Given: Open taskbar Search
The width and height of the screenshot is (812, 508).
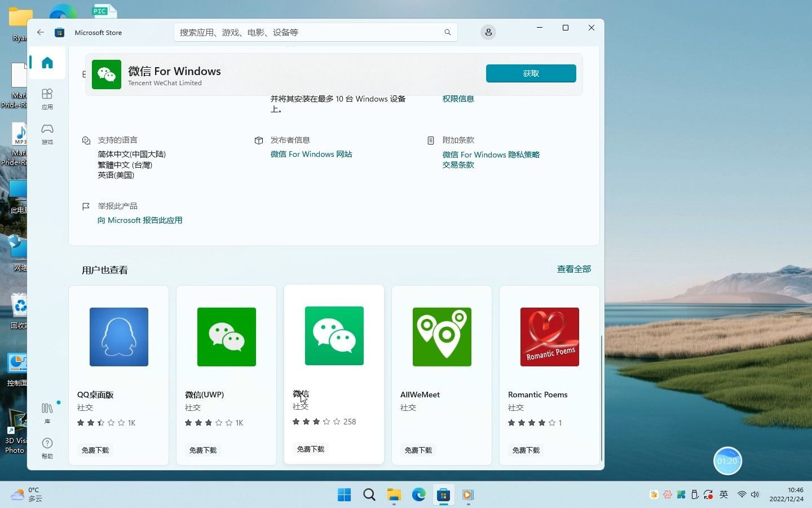Looking at the screenshot, I should tap(369, 495).
